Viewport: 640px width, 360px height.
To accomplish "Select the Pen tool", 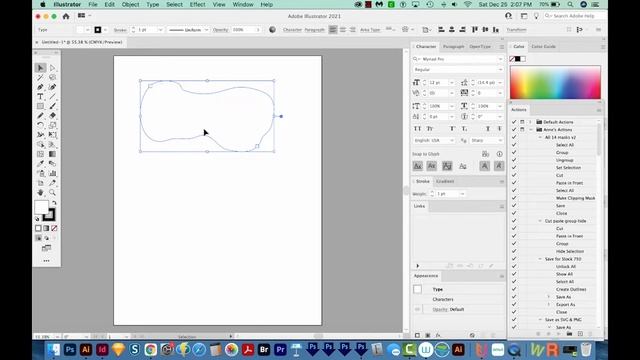I will (40, 87).
